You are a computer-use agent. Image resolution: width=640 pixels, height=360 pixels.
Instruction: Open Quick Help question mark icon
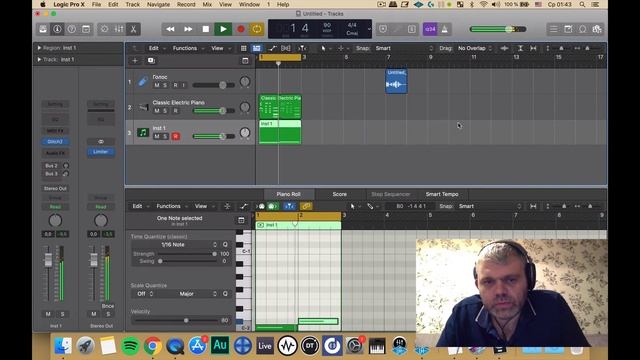(x=71, y=29)
